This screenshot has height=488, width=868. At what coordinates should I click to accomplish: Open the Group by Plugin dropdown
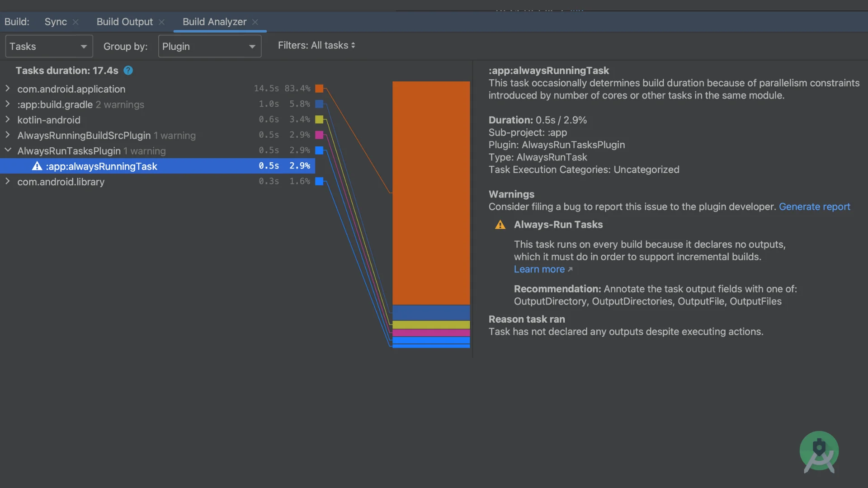tap(210, 46)
